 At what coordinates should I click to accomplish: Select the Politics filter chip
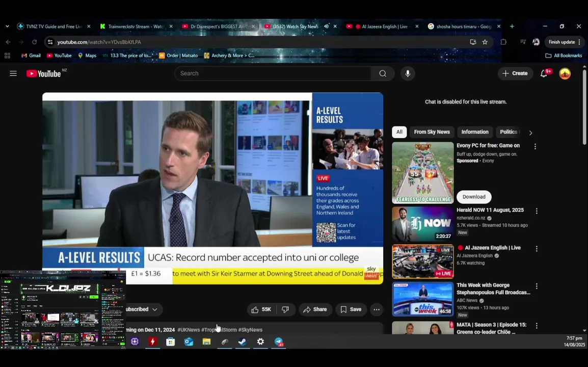(x=509, y=132)
